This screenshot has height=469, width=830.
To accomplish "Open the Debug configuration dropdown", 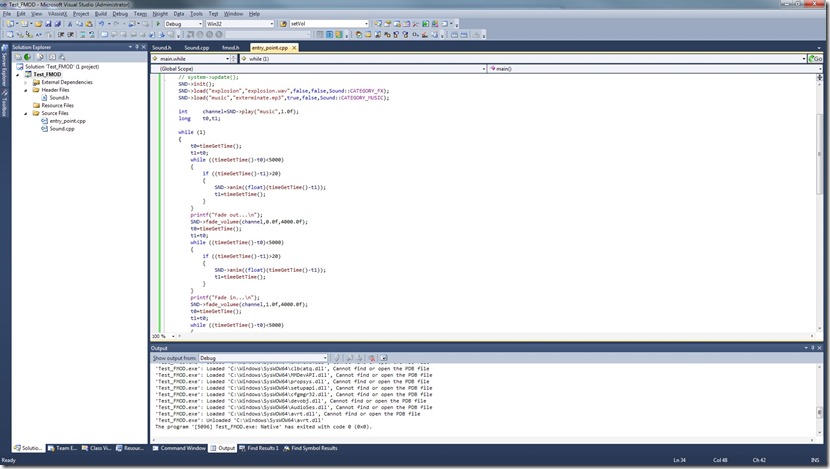I will tap(184, 24).
